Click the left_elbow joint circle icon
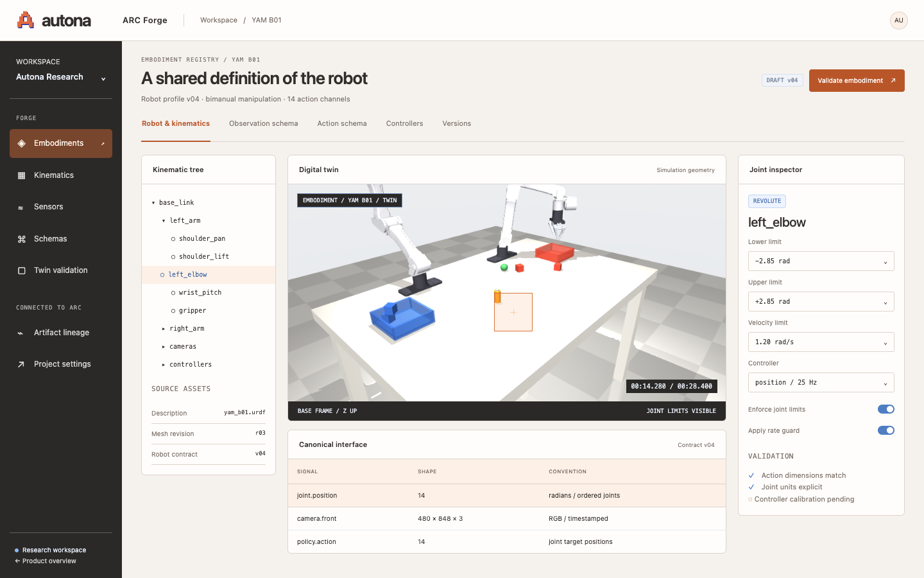The image size is (924, 578). click(162, 275)
